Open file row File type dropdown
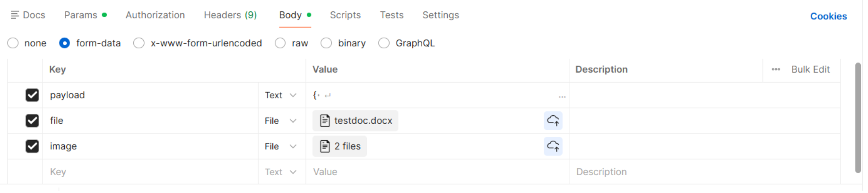 [280, 121]
